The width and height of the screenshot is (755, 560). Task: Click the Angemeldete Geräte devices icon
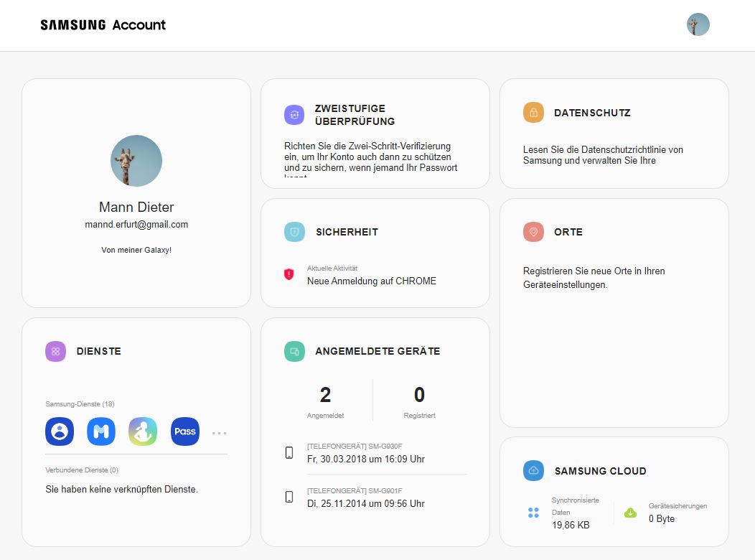coord(295,352)
